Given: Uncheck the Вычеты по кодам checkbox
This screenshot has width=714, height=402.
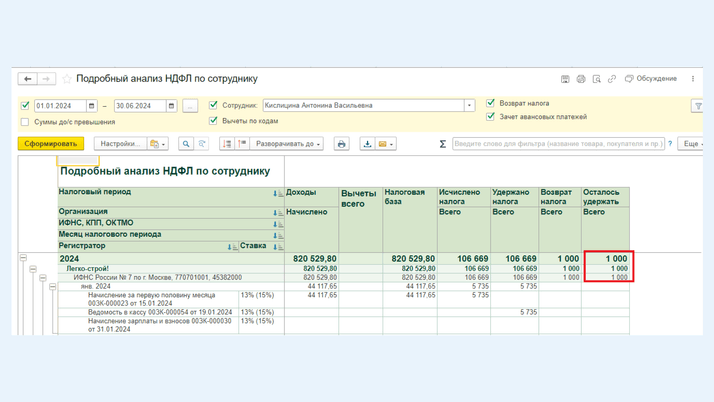Looking at the screenshot, I should pos(214,121).
